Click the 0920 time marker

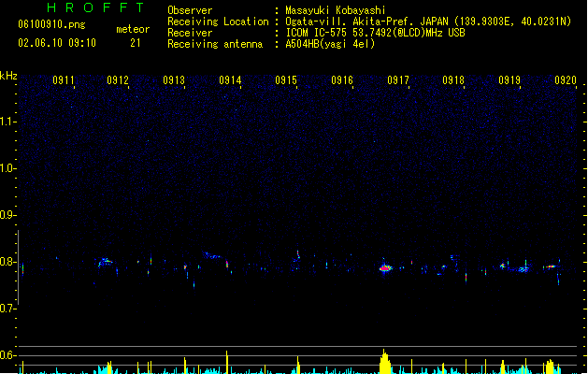coord(566,80)
